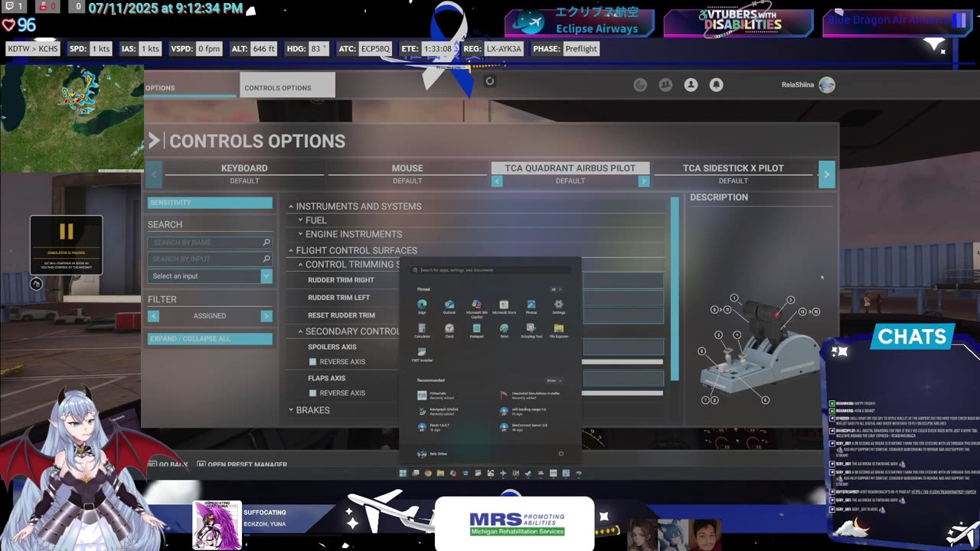Viewport: 980px width, 551px height.
Task: Open the simulator profile person icon
Action: tap(691, 85)
